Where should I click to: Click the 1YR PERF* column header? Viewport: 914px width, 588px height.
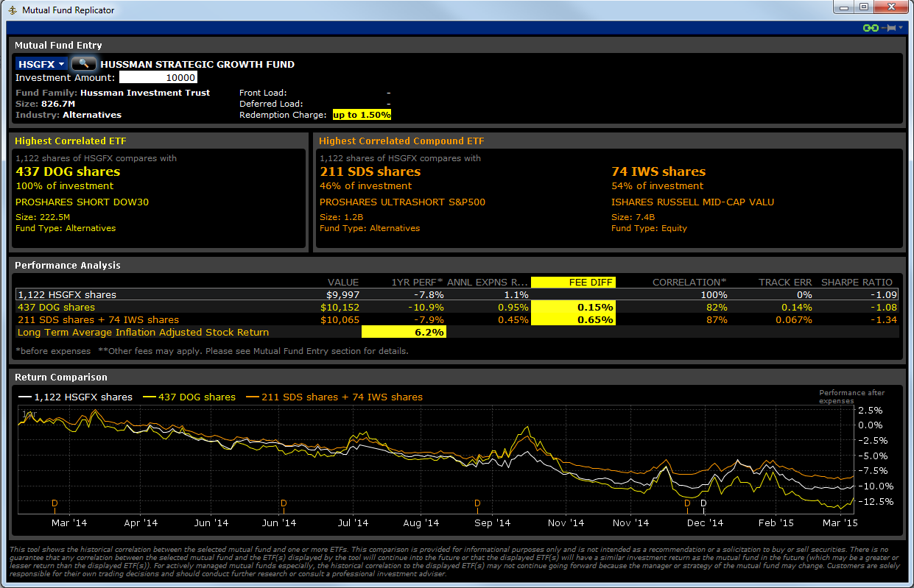pos(418,282)
